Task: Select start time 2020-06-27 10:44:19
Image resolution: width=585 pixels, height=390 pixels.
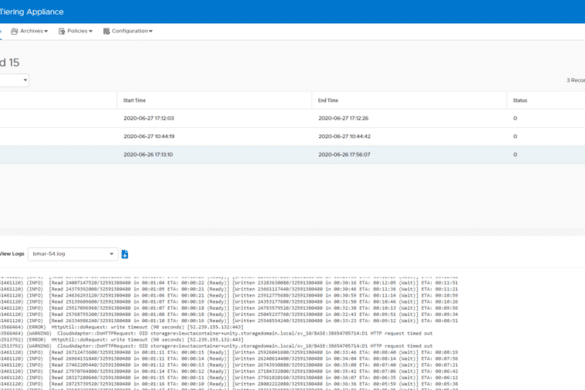Action: pos(149,136)
